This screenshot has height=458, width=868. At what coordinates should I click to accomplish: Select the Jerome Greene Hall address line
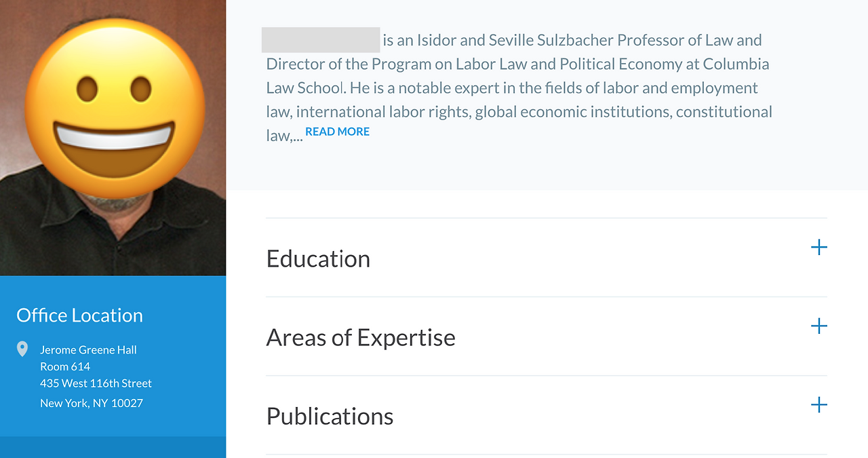pos(88,350)
